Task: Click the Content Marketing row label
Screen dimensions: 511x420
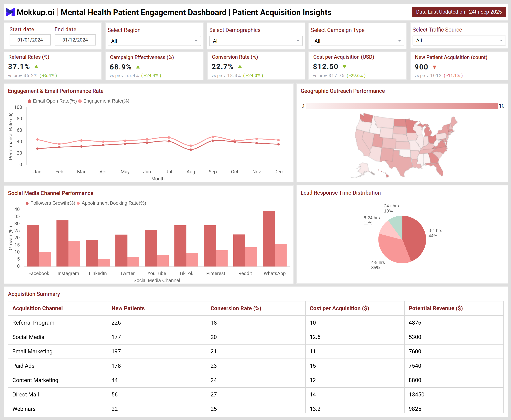Action: [35, 380]
